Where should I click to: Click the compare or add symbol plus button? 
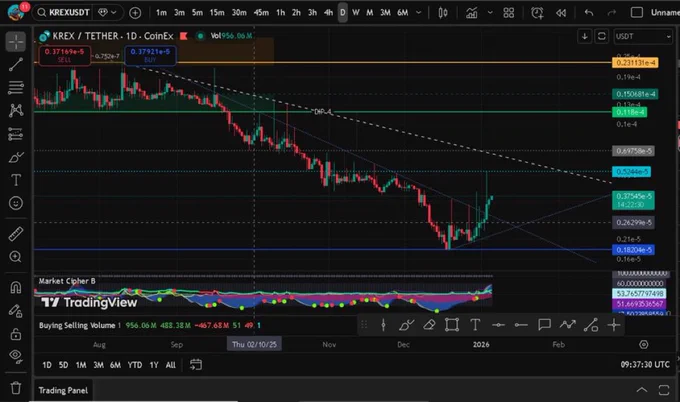pos(135,13)
